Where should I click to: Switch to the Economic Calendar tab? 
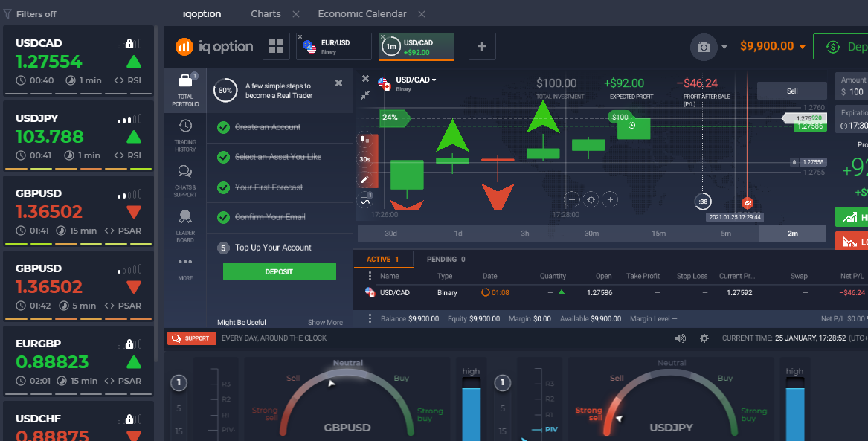click(362, 13)
